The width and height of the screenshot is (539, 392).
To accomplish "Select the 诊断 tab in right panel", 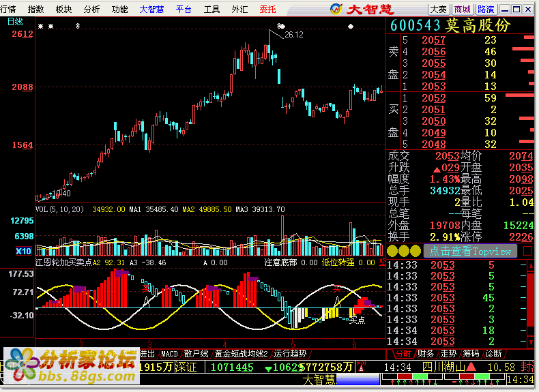I will pos(493,354).
